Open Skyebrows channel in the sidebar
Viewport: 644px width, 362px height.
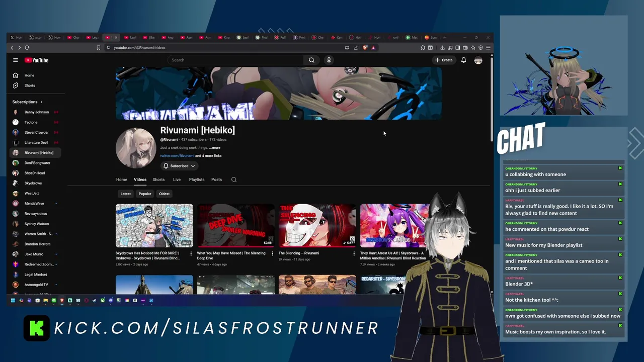33,183
